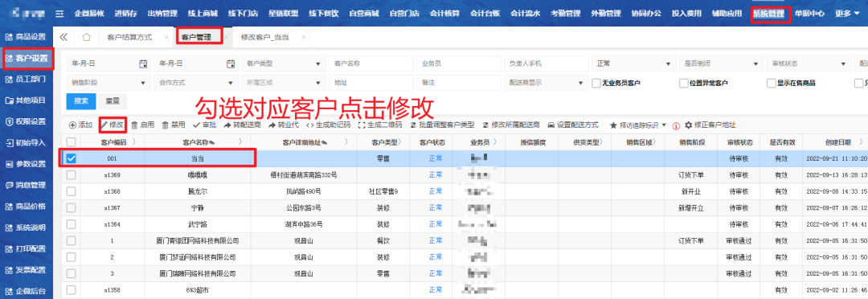Click the blue 搜索 button
Viewport: 868px width, 299px height.
81,101
